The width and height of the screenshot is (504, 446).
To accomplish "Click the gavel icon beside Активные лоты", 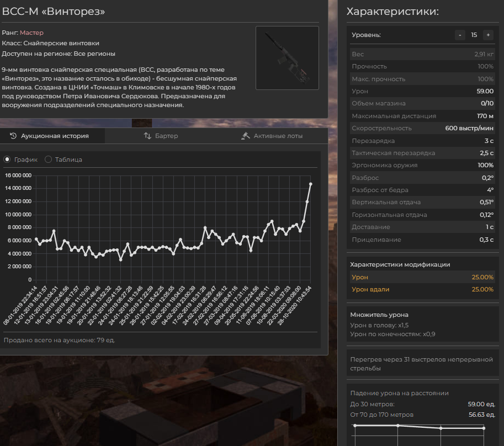I will click(x=246, y=136).
